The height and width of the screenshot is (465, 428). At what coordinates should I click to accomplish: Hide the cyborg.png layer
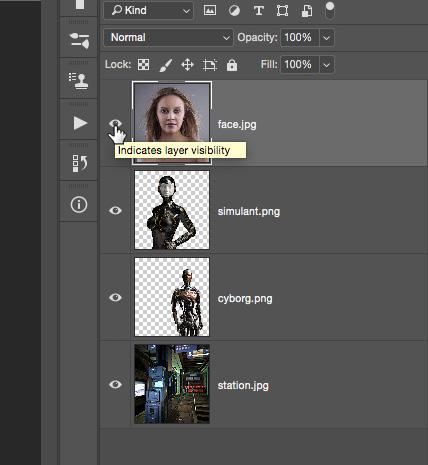click(115, 297)
